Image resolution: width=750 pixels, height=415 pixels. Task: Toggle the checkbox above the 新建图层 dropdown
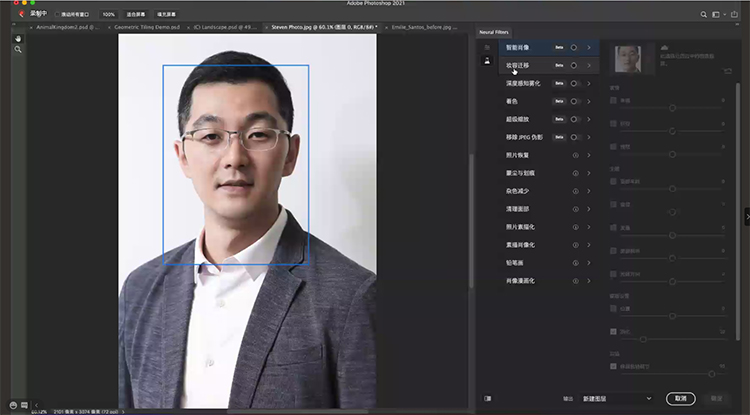tap(613, 367)
